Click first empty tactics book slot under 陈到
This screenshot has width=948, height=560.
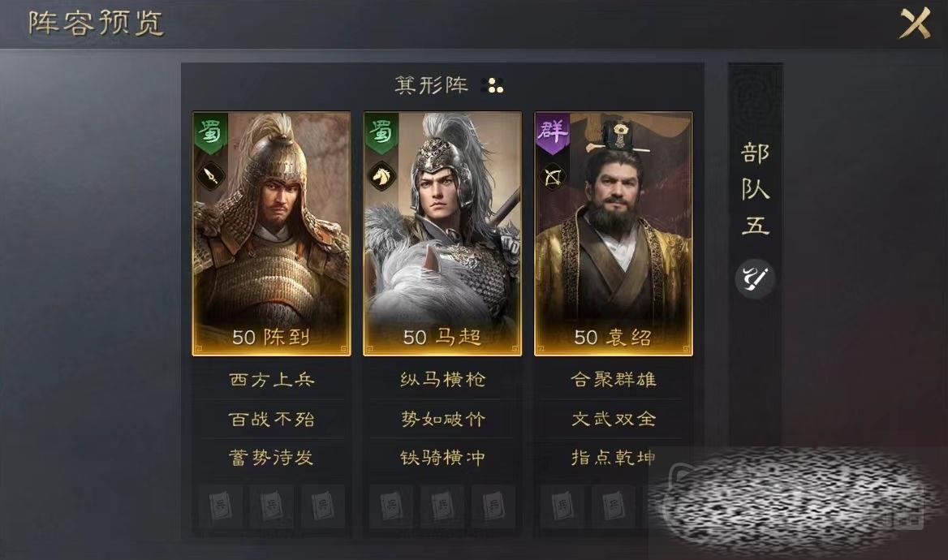click(x=220, y=506)
